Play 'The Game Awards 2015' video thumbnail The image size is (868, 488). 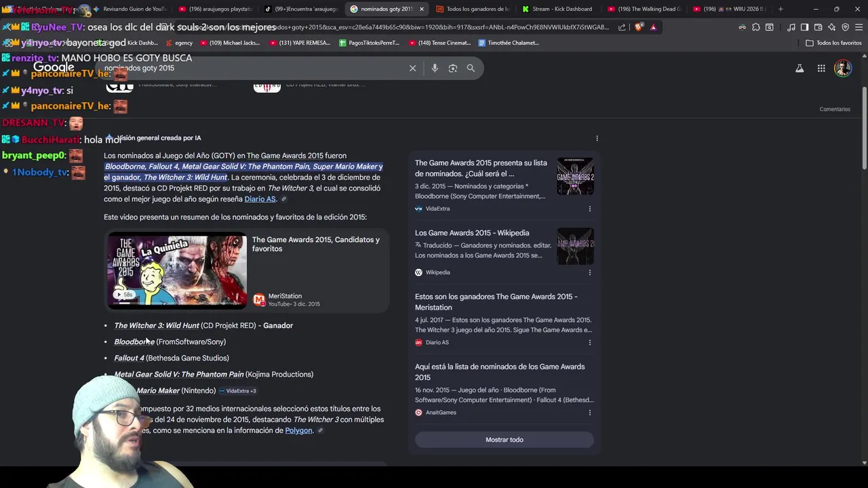coord(177,270)
